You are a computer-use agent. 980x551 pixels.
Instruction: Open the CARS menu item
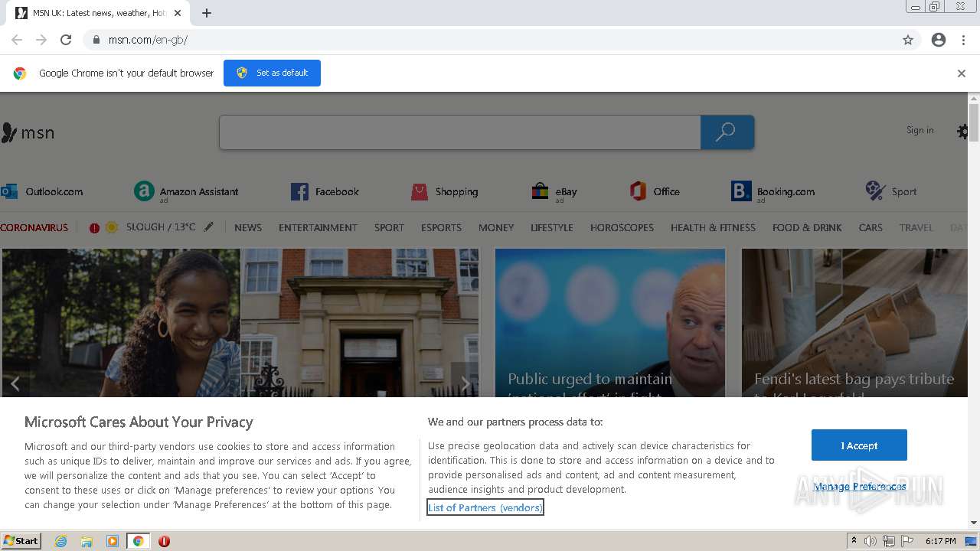tap(871, 227)
